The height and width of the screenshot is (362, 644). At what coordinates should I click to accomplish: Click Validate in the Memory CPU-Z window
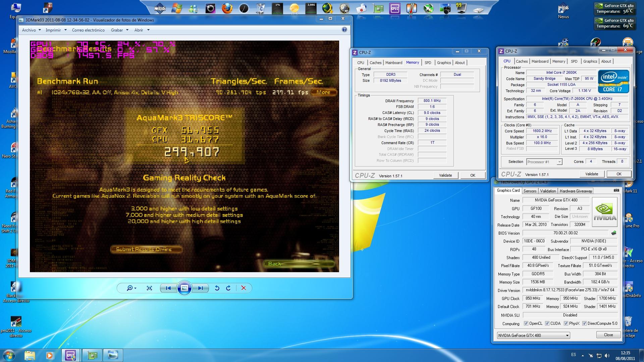click(445, 175)
